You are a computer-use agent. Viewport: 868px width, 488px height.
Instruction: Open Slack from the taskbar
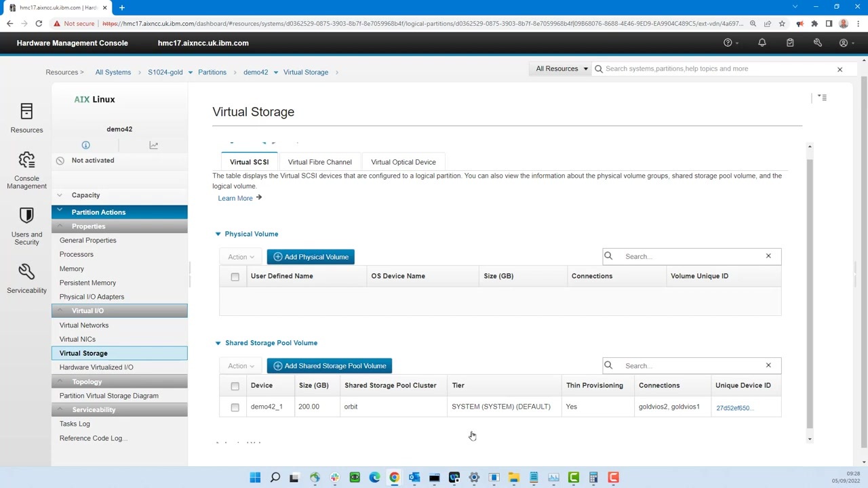(335, 478)
